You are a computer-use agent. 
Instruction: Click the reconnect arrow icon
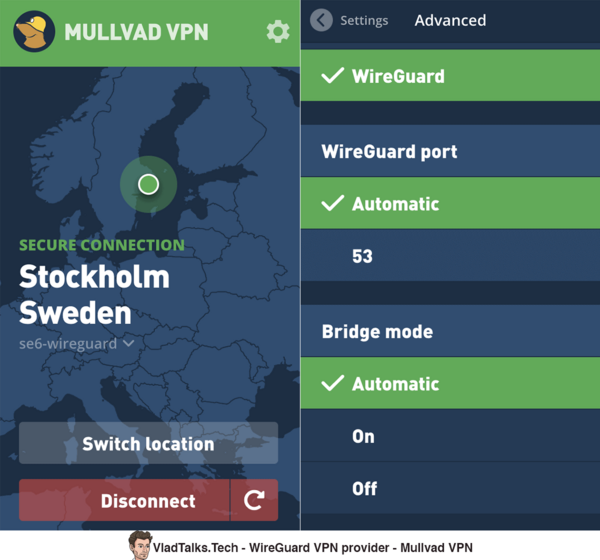(x=254, y=500)
